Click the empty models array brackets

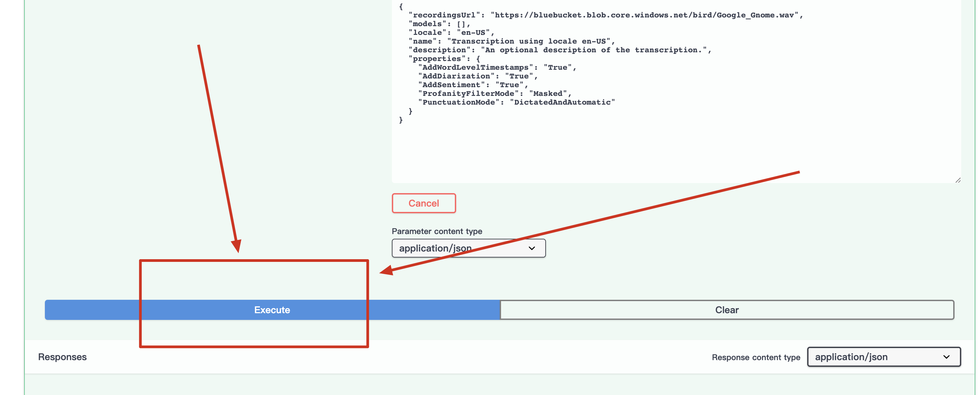461,24
